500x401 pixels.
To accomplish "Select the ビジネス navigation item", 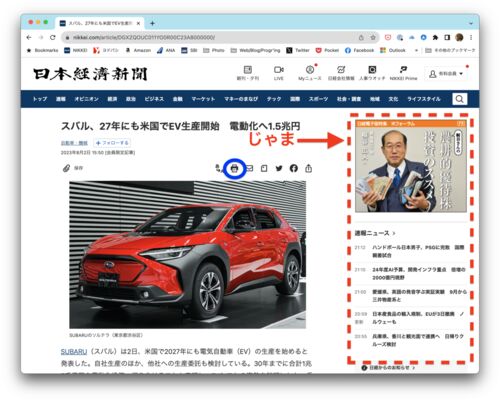I will [x=154, y=99].
